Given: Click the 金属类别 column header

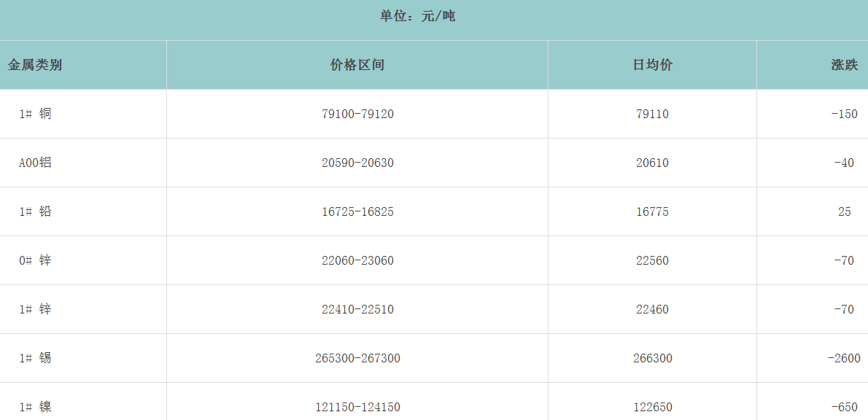Looking at the screenshot, I should click(x=35, y=65).
